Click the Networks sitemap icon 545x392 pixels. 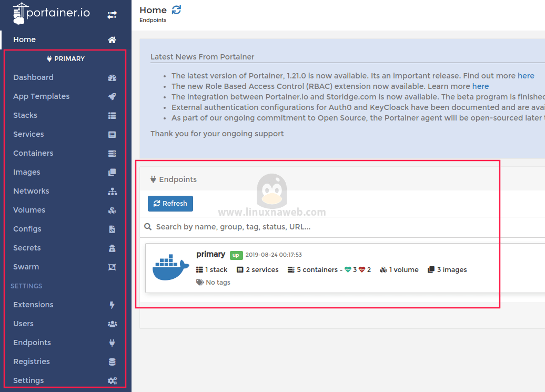tap(112, 191)
